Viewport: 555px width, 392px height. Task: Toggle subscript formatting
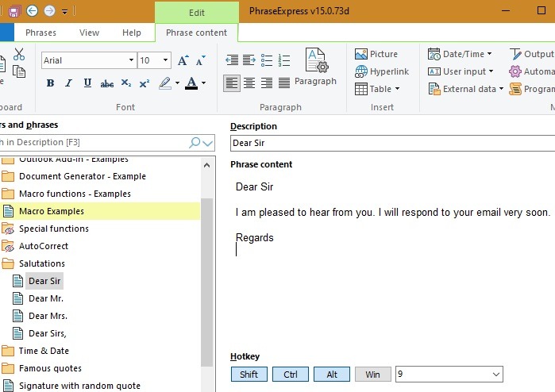point(126,83)
